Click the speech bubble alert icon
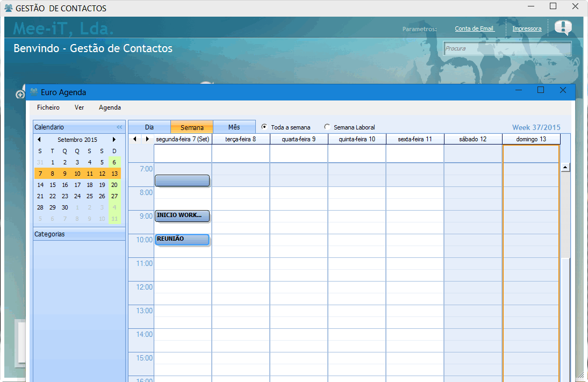The image size is (588, 382). [x=563, y=27]
